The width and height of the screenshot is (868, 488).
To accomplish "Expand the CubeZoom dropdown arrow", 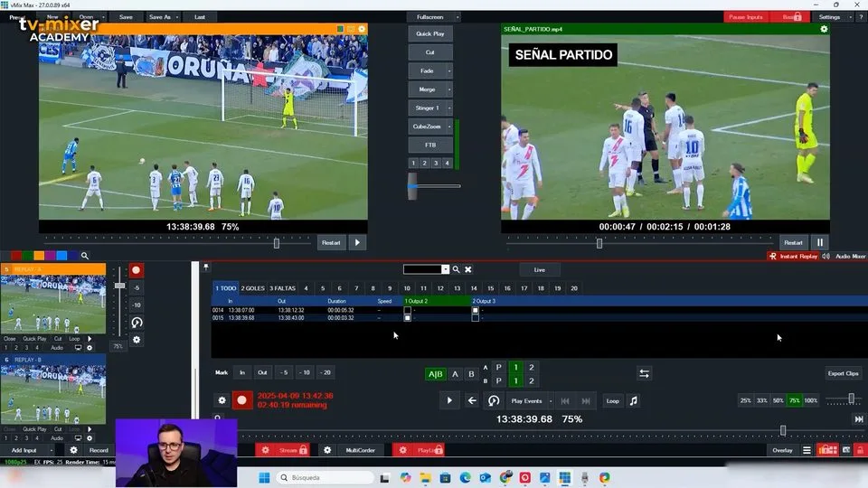I will [x=449, y=127].
